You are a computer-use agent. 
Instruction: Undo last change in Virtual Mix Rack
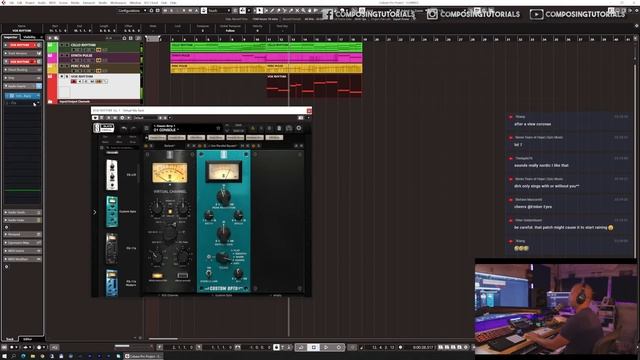[x=124, y=128]
